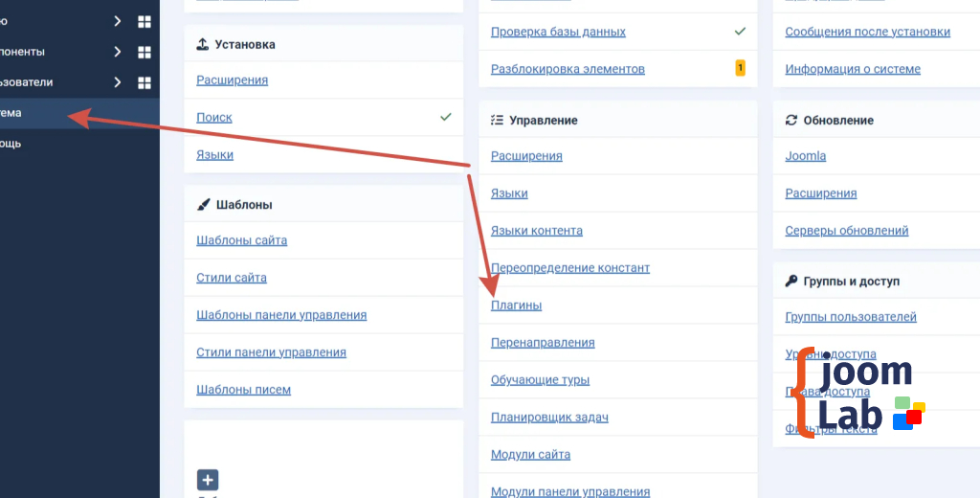Go to Информация о системе

(852, 69)
